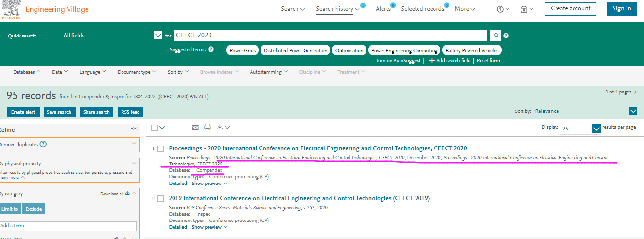Viewport: 644px width, 239px height.
Task: Open the More menu
Action: click(465, 9)
